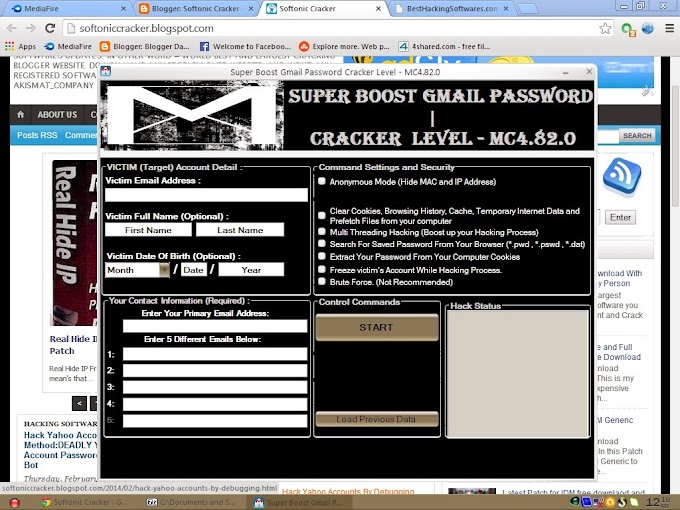680x510 pixels.
Task: Click the Primary Email Address field
Action: 215,326
